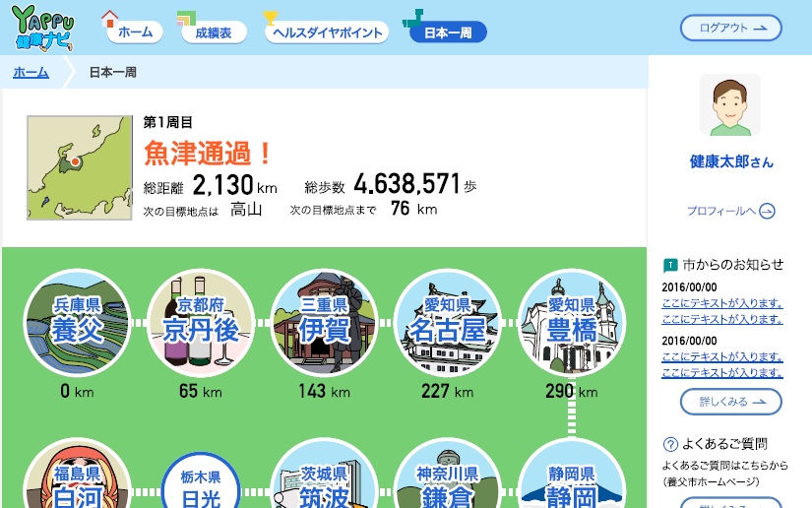812x508 pixels.
Task: Select the 三重県 伊賀 destination circle
Action: coord(324,323)
